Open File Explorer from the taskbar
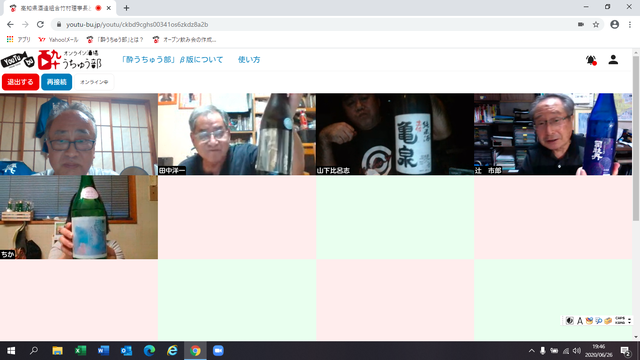Screen dimensions: 640x360 tap(57, 351)
